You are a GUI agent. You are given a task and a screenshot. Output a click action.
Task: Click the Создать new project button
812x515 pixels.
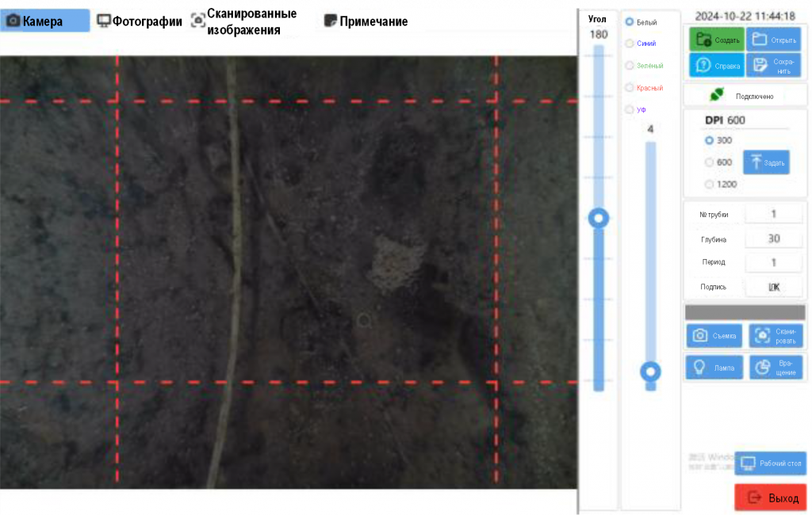[x=717, y=40]
